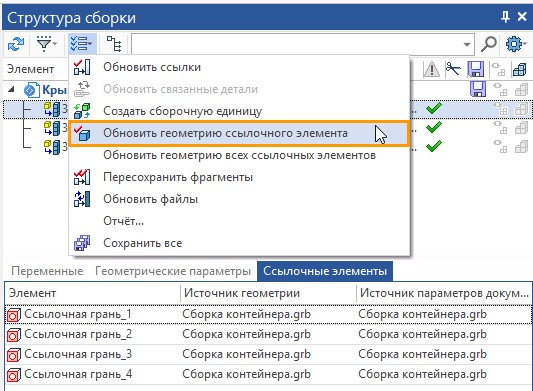The image size is (533, 391).
Task: Click the magnifier search icon
Action: 488,44
